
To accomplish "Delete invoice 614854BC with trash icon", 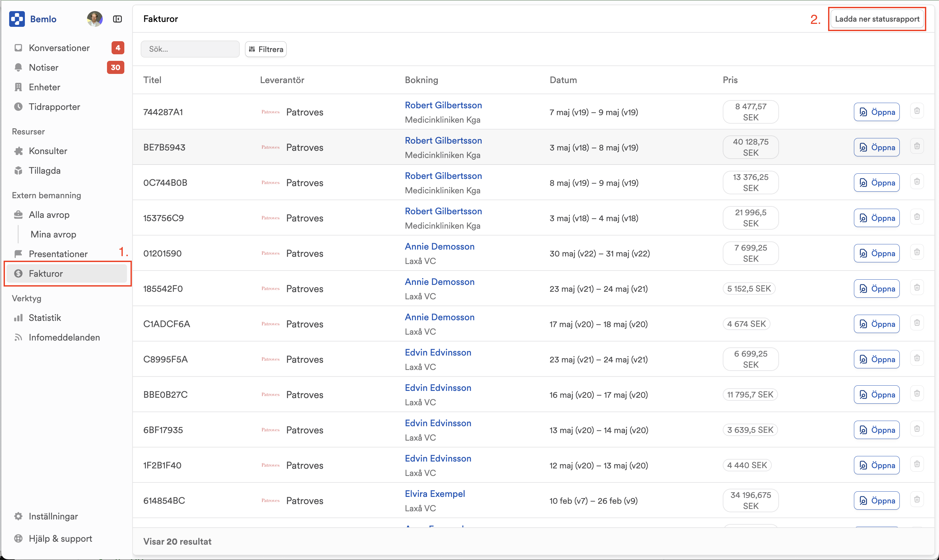I will tap(917, 499).
